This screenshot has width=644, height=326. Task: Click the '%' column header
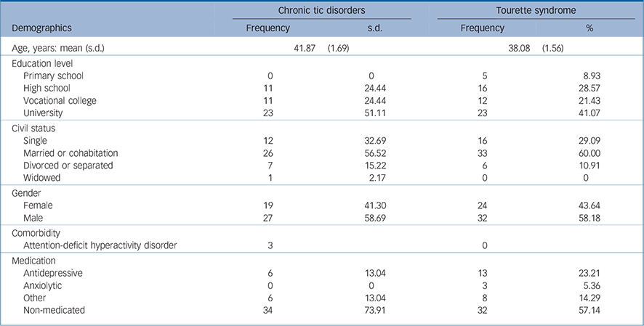[x=589, y=28]
